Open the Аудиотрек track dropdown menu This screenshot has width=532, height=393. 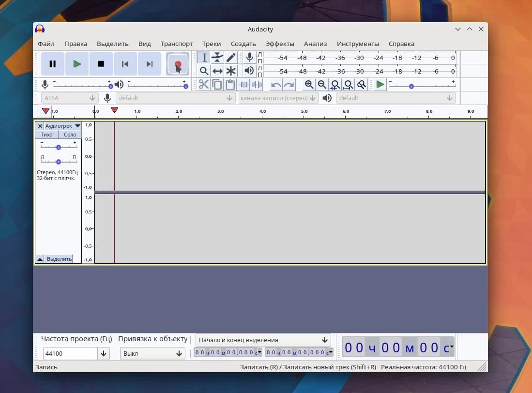pos(63,126)
